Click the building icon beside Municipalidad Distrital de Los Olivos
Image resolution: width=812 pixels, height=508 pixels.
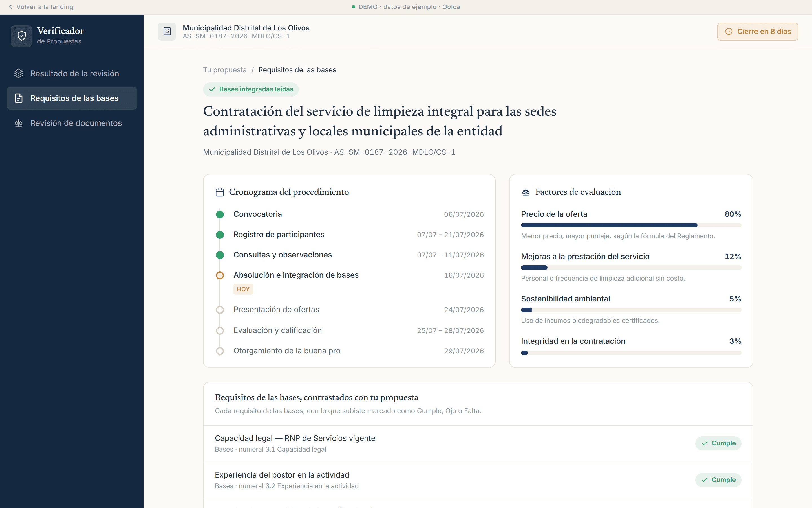point(167,32)
